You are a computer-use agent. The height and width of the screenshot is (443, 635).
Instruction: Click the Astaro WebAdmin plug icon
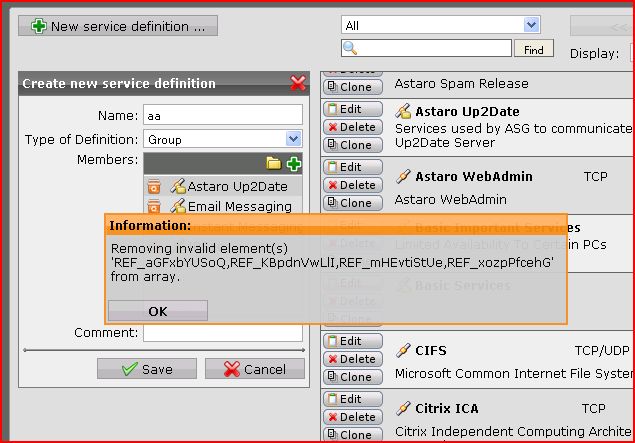(x=403, y=176)
